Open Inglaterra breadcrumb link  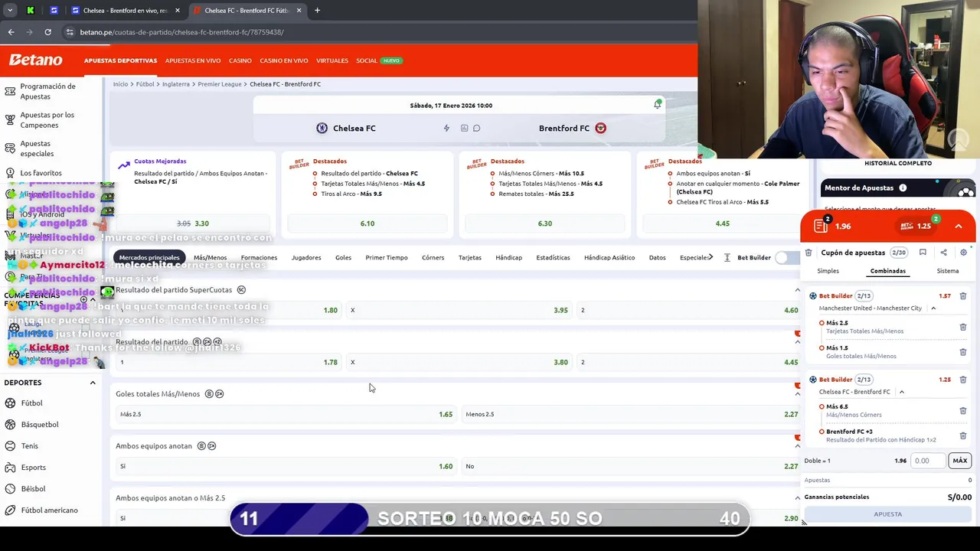[x=176, y=84]
